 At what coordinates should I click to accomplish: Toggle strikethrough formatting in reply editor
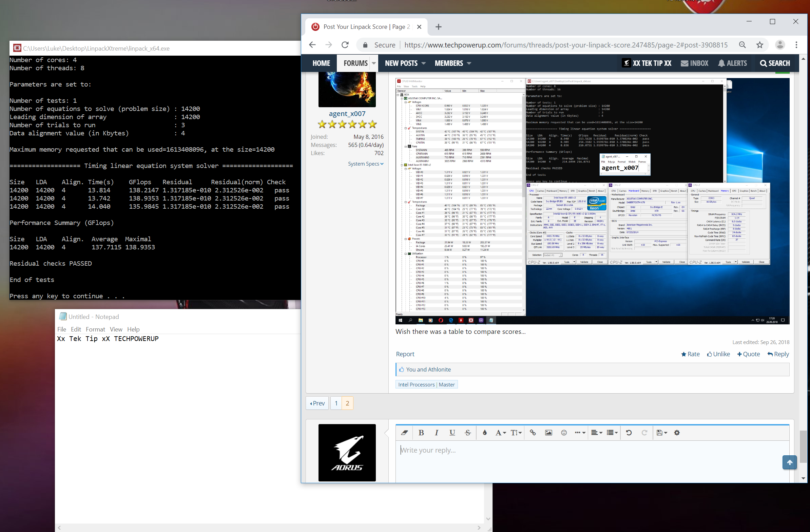click(468, 433)
